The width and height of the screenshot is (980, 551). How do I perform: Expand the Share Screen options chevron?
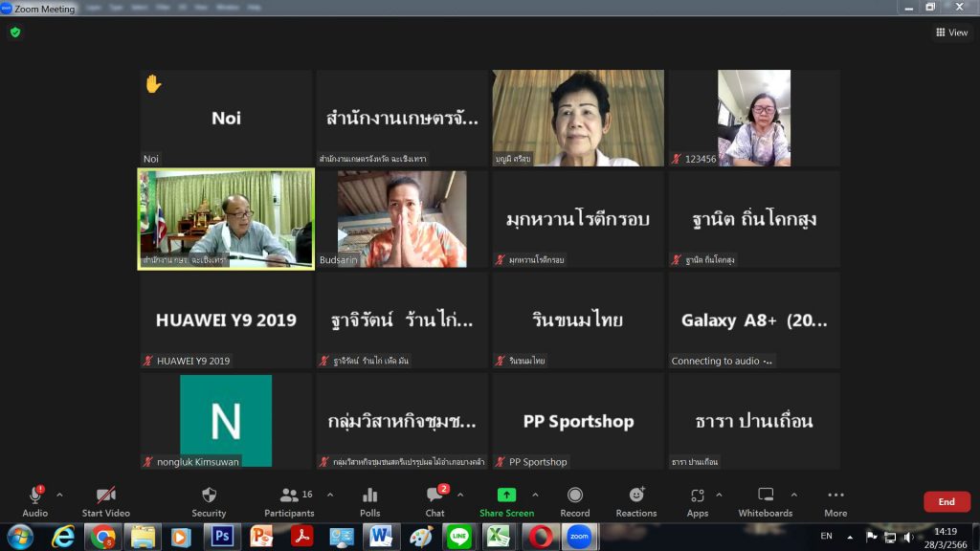tap(535, 495)
